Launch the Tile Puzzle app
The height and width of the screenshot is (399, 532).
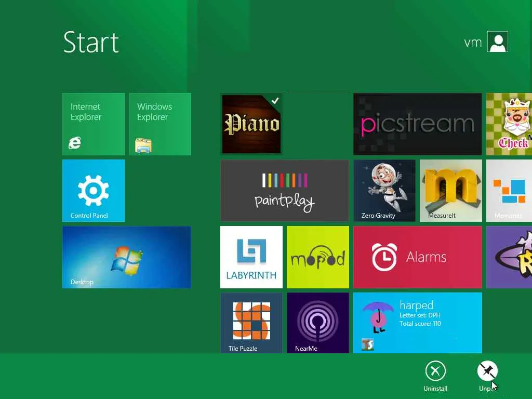(x=251, y=323)
